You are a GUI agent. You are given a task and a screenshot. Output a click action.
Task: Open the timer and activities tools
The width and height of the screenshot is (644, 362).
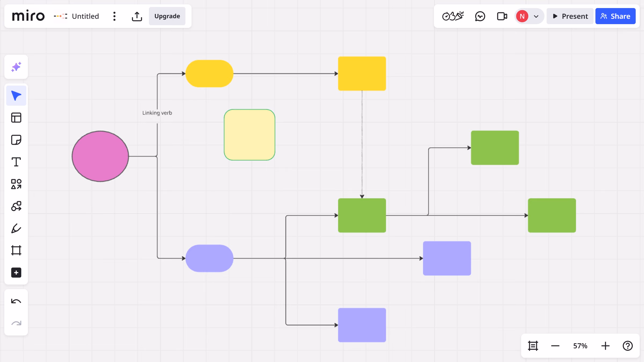(453, 16)
